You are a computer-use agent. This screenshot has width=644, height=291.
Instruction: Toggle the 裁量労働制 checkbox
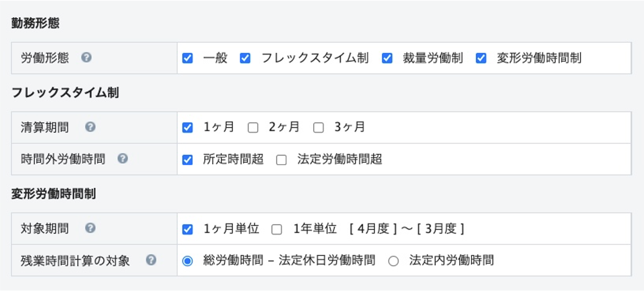click(387, 58)
